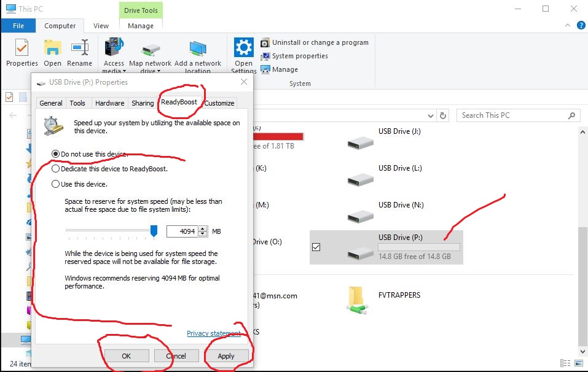Click the This PC title bar icon
Image resolution: width=588 pixels, height=372 pixels.
coord(10,8)
